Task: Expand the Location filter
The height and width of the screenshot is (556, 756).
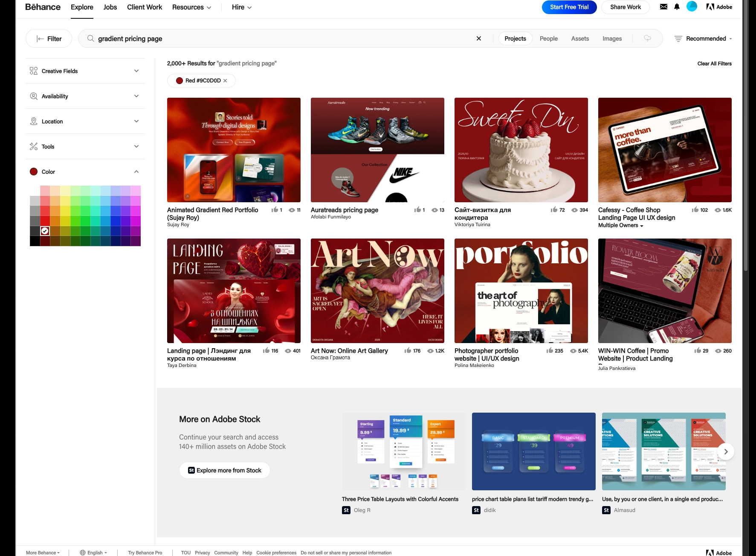Action: [85, 121]
